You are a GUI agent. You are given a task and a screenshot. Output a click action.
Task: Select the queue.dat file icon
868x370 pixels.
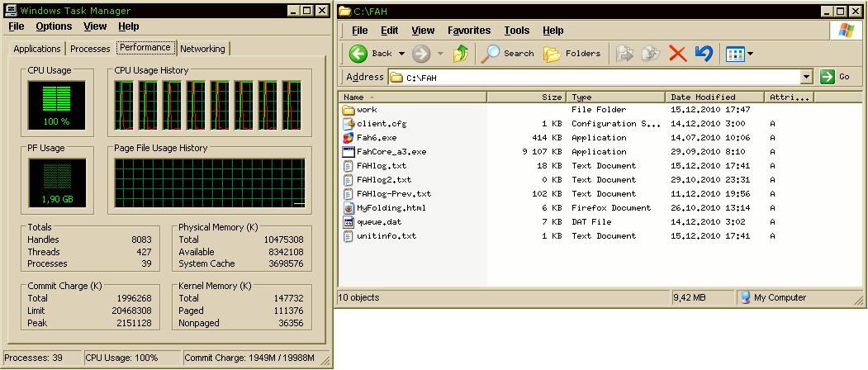349,222
